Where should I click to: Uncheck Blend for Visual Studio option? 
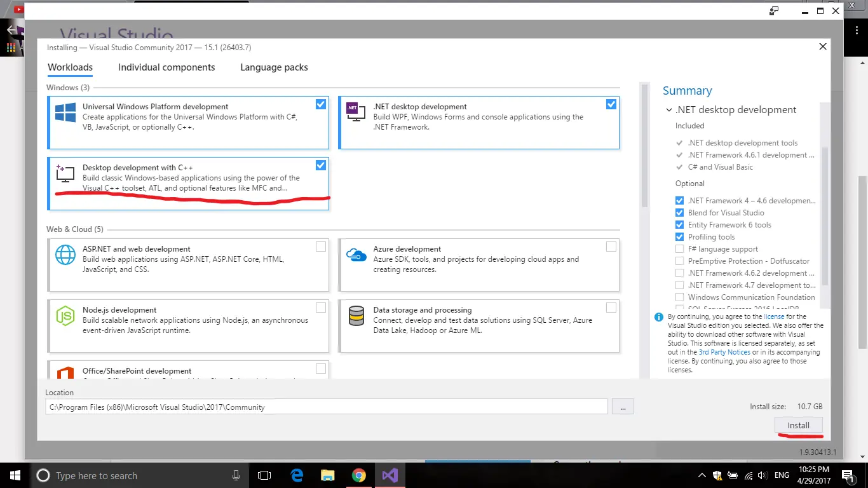click(680, 213)
